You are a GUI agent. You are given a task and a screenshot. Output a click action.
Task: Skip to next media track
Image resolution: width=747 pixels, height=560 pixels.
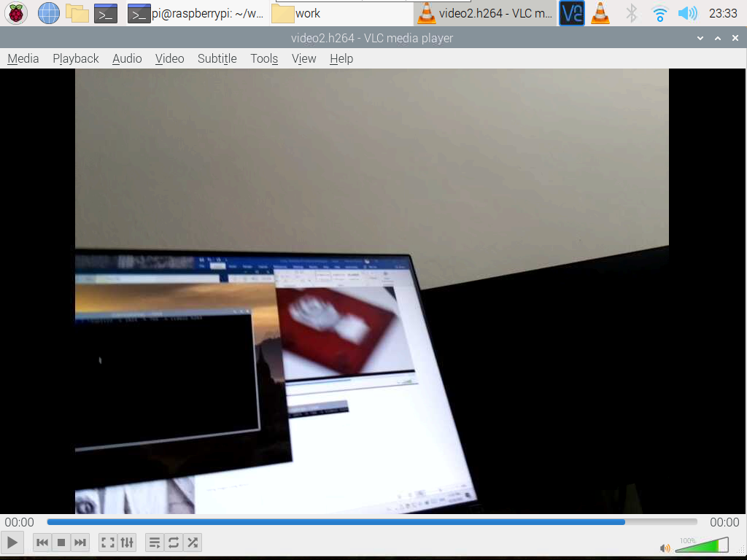[x=80, y=542]
